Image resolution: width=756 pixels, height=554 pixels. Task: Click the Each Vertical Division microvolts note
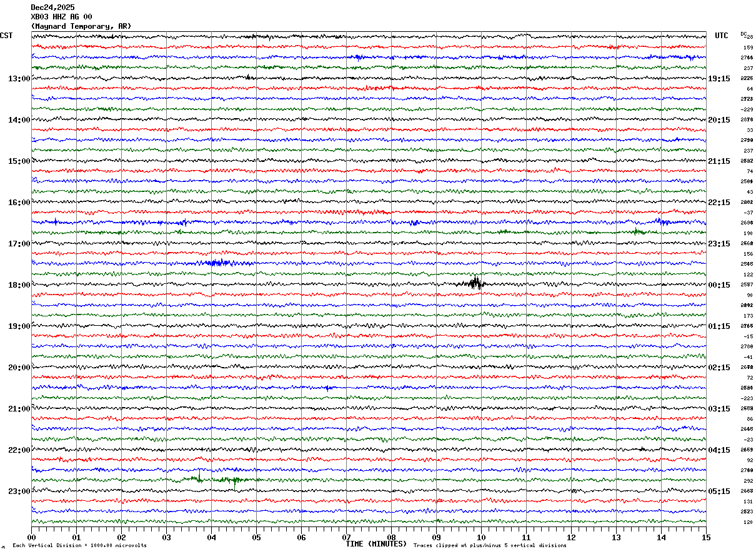point(79,546)
